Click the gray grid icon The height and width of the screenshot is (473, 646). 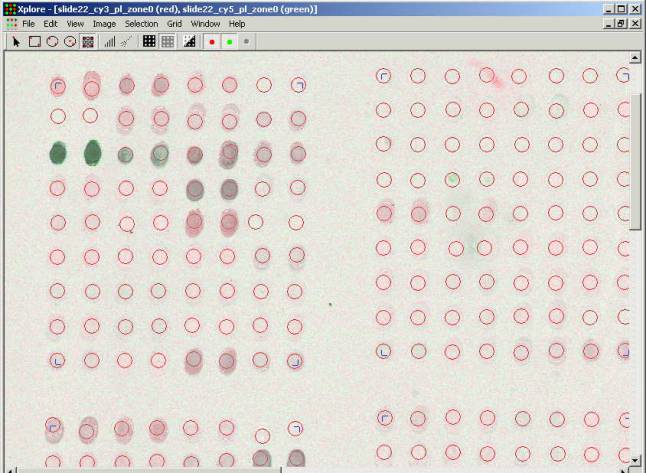click(x=167, y=41)
